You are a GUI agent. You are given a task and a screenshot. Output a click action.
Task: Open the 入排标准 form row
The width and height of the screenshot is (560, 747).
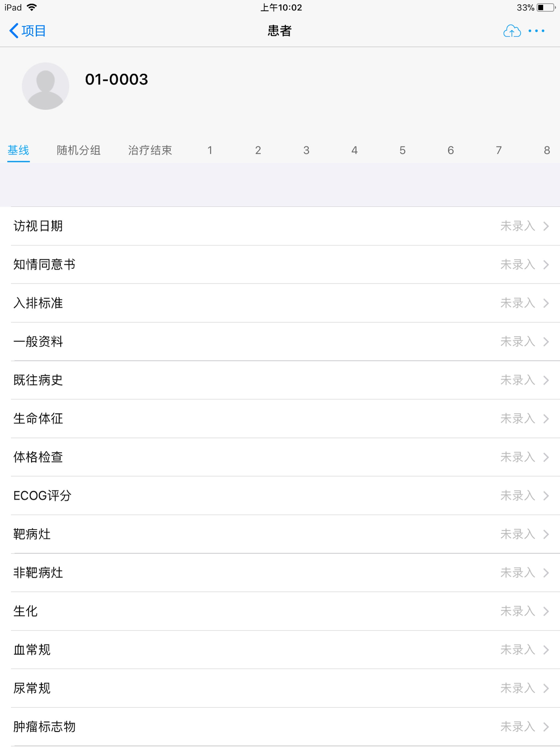(280, 303)
